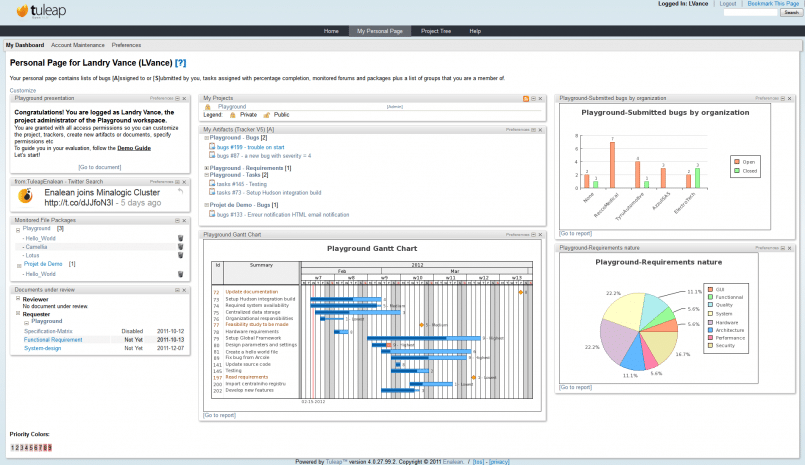Close the Playground-Requirements nature widget
805x465 pixels.
790,248
